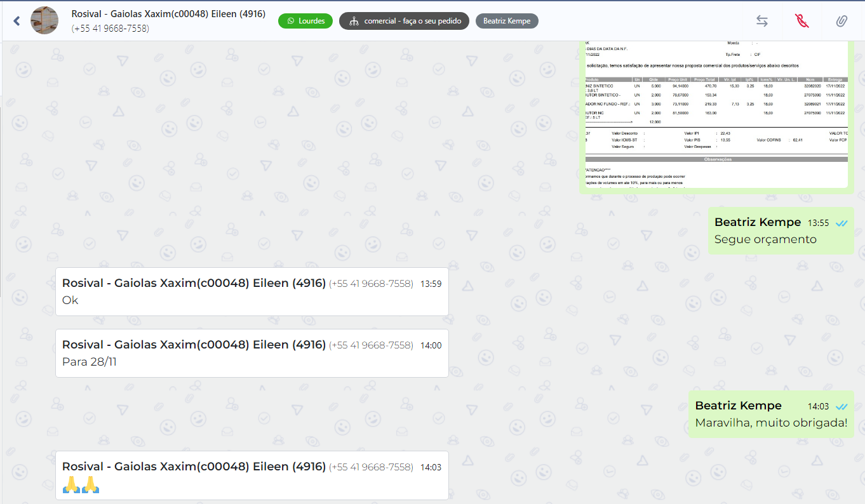Click the transfer conversation arrows icon

762,21
